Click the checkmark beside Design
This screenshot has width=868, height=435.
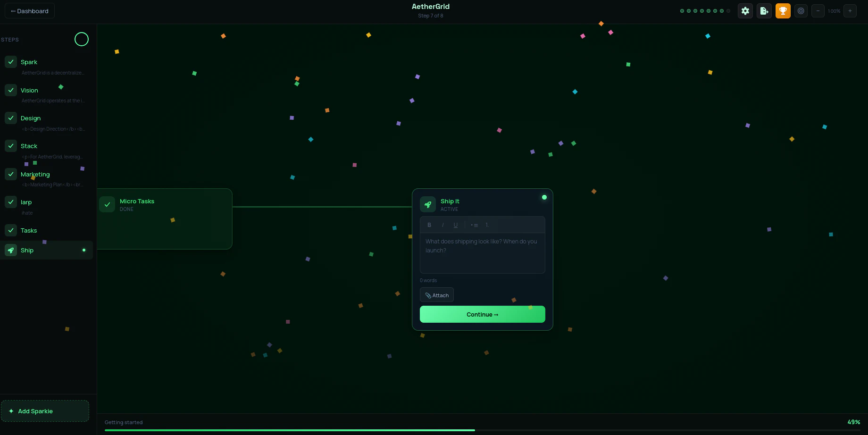coord(11,118)
